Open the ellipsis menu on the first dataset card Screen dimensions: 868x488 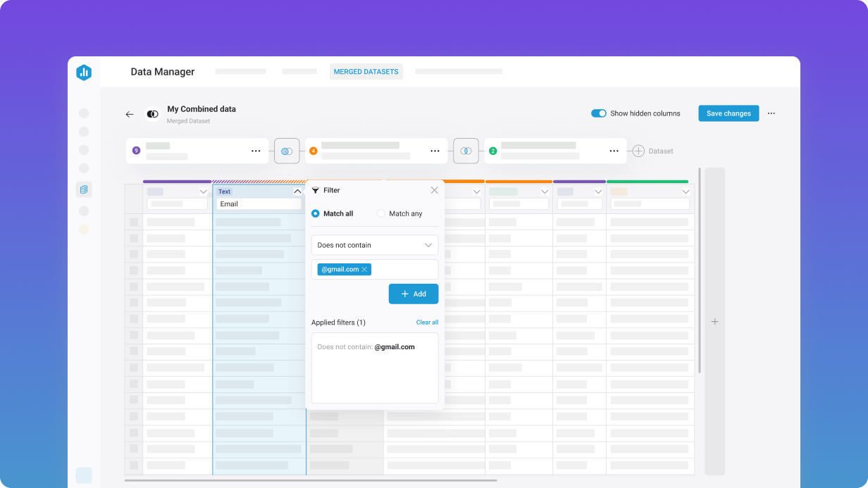click(x=256, y=150)
